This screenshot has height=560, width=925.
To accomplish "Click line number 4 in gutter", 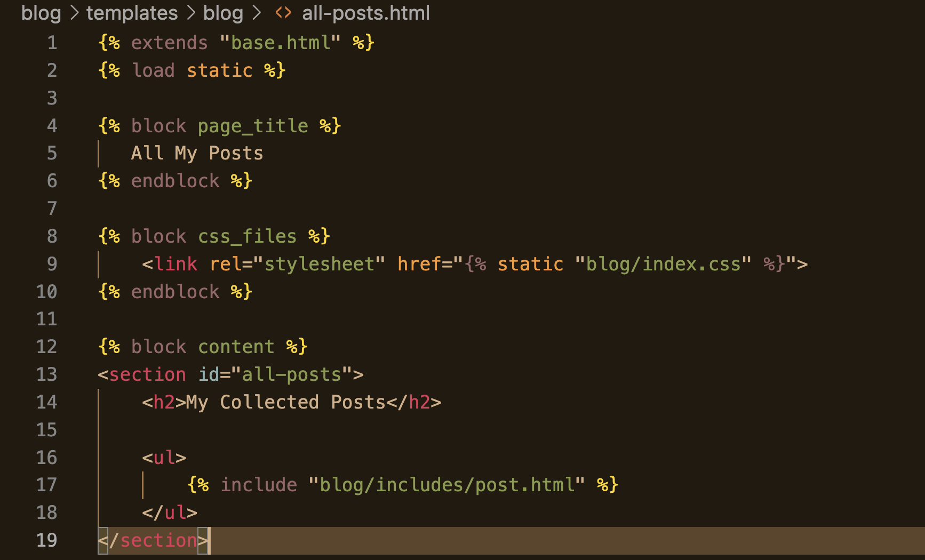I will [x=52, y=126].
